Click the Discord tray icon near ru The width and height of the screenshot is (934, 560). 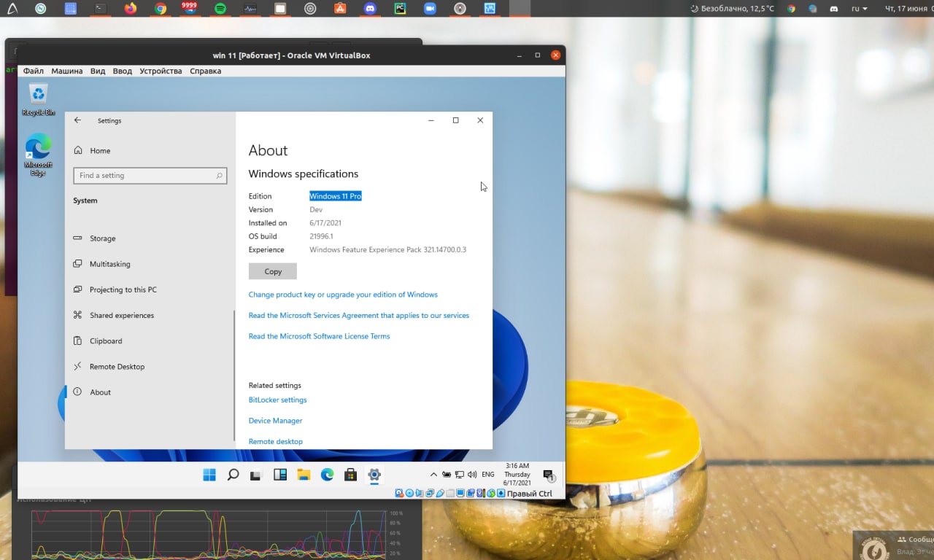[833, 9]
